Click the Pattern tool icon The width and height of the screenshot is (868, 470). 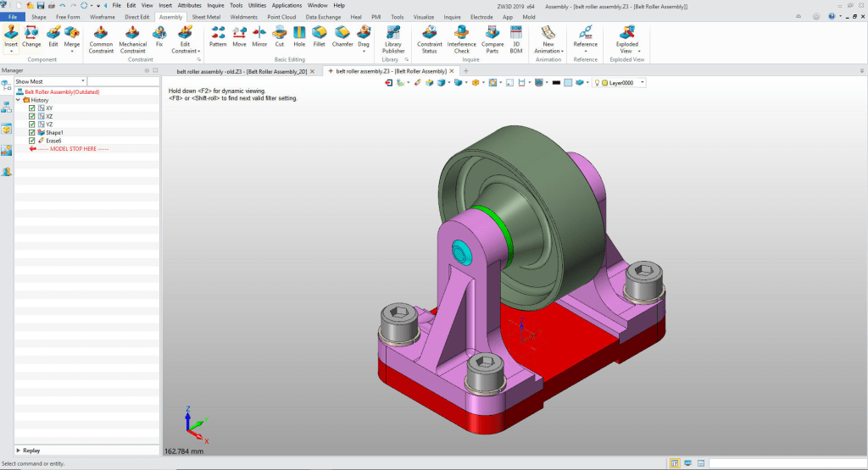pyautogui.click(x=218, y=36)
